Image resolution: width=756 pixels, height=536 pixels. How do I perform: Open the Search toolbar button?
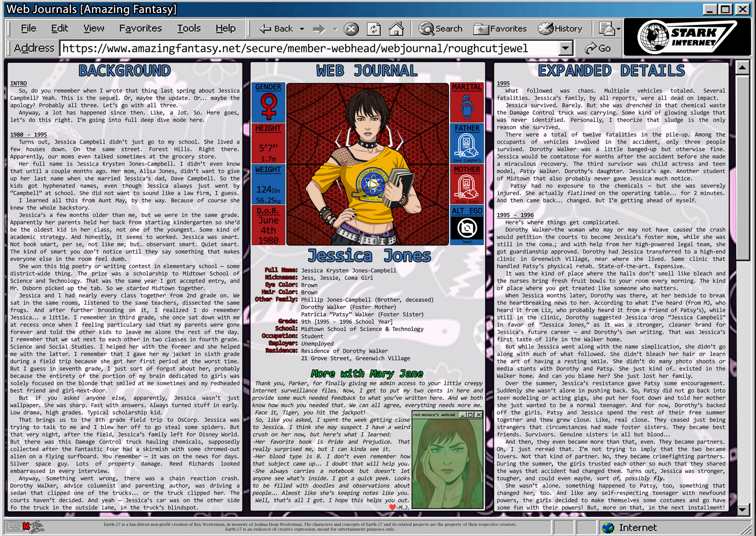click(440, 28)
